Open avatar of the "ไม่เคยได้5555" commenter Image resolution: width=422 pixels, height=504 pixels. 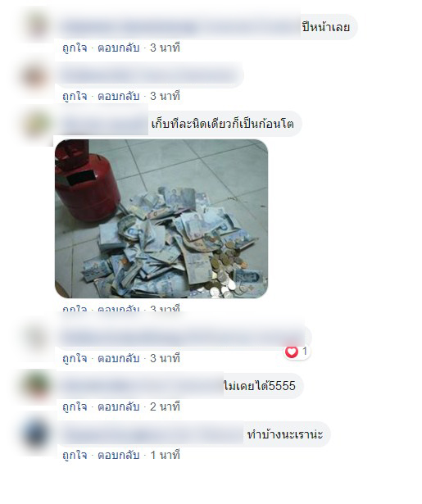36,385
